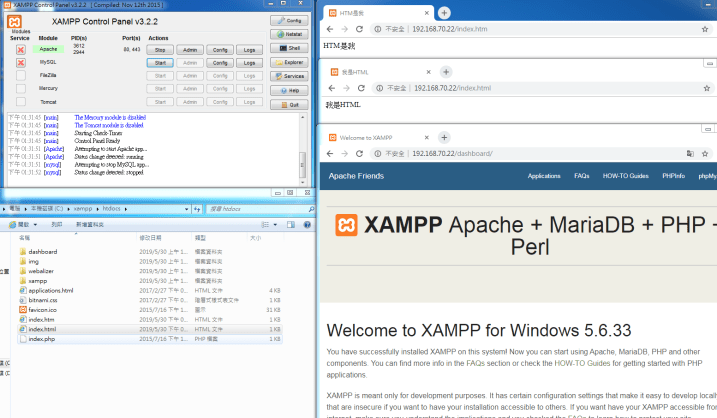Click the XAMPP Help button
The image size is (717, 418).
(288, 90)
